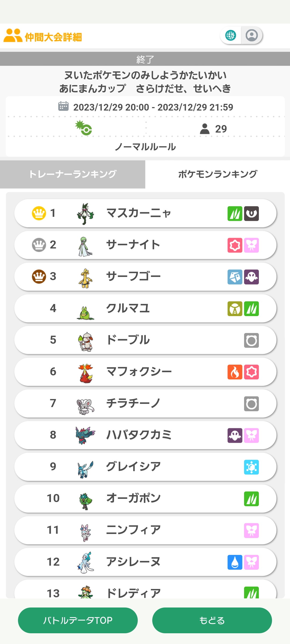Click Delphox's fire type icon
The width and height of the screenshot is (290, 644).
(x=235, y=372)
